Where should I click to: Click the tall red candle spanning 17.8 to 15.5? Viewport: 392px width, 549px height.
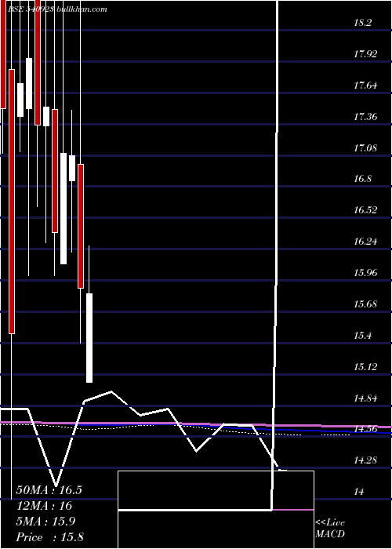click(x=12, y=202)
